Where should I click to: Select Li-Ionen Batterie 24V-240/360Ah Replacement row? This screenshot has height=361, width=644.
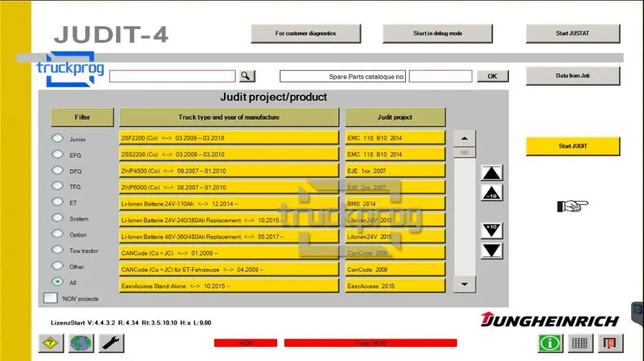(229, 220)
